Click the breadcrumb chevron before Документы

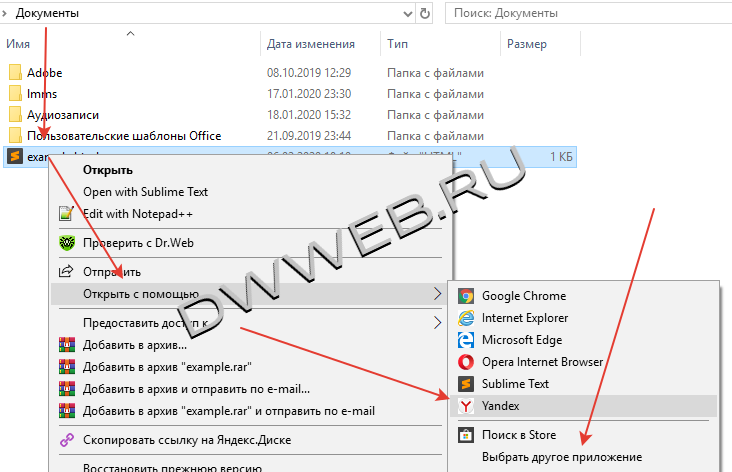(4, 13)
